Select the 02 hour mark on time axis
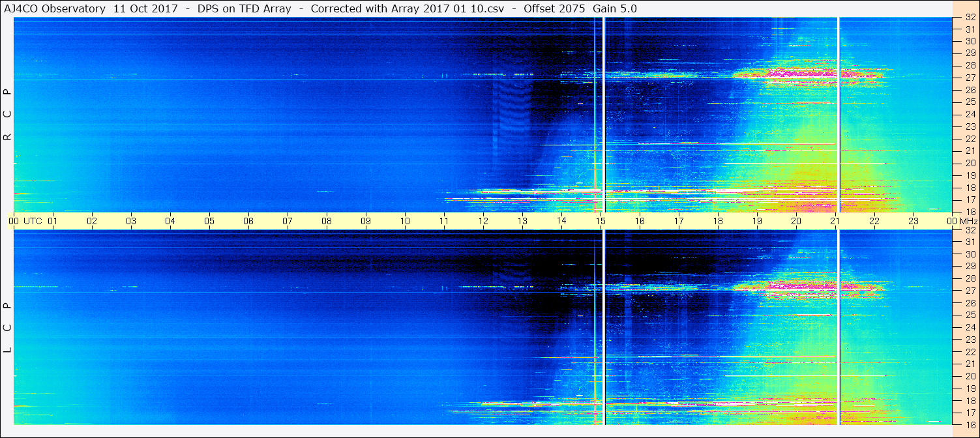This screenshot has height=438, width=980. pyautogui.click(x=92, y=221)
